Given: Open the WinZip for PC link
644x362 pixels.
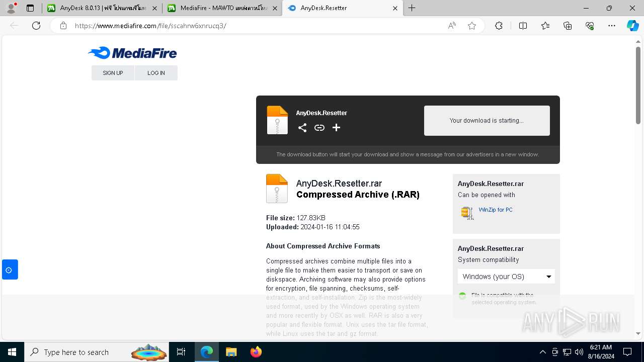Looking at the screenshot, I should pos(496,210).
